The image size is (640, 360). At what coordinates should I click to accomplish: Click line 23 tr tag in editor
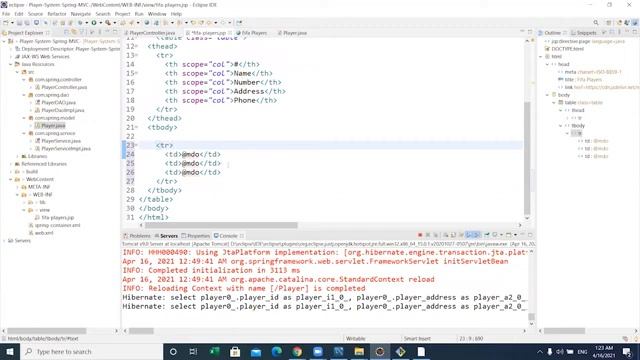point(164,145)
